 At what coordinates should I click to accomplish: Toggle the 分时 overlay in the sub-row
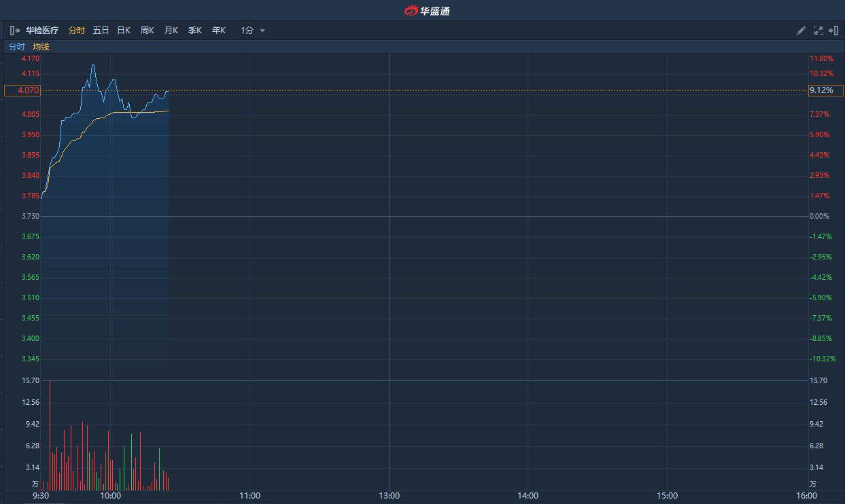(15, 46)
